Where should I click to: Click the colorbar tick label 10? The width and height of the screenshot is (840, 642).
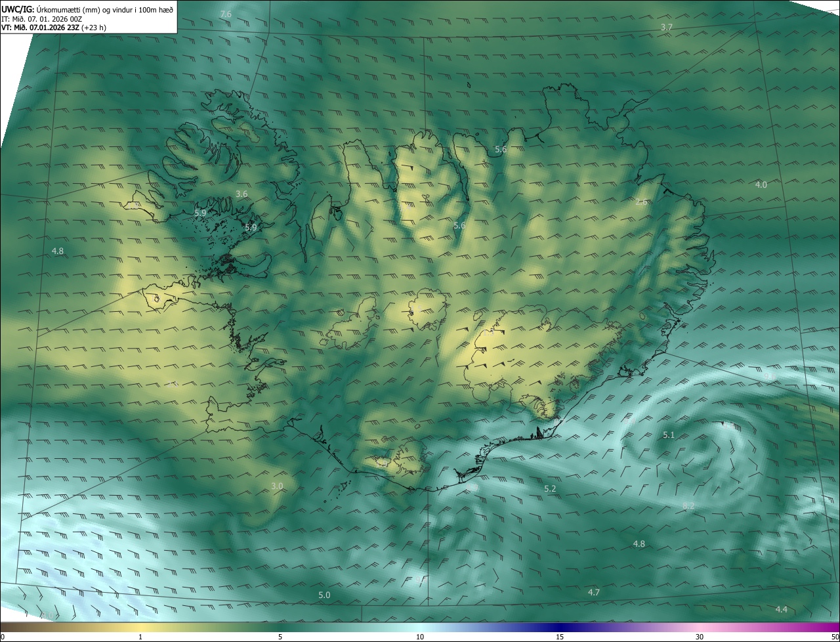(x=420, y=637)
